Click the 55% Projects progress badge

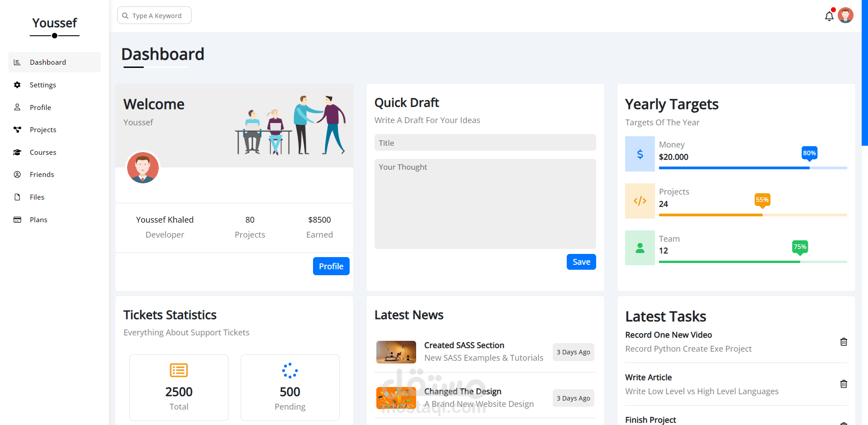[x=762, y=200]
